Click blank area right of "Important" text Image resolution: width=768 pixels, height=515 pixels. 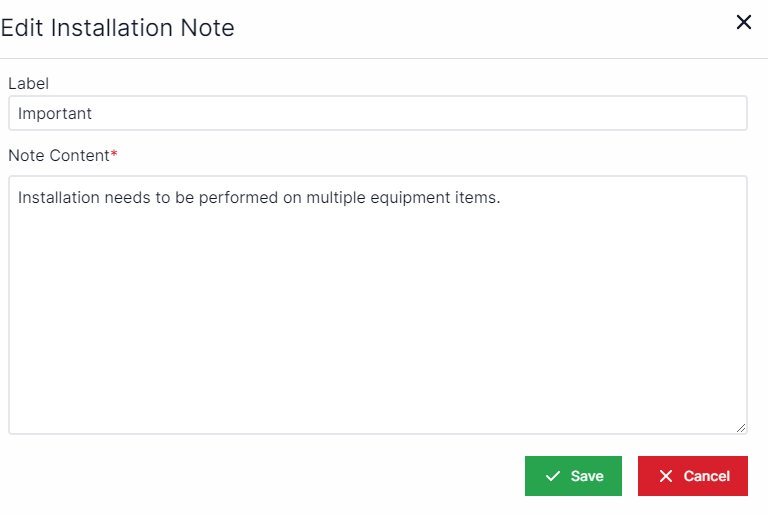point(420,113)
